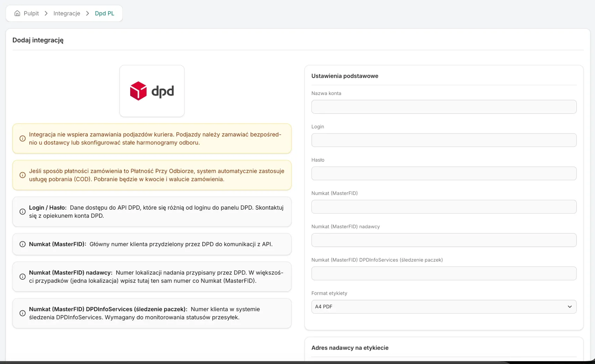The image size is (595, 364).
Task: Click the DPD logo card
Action: tap(152, 91)
